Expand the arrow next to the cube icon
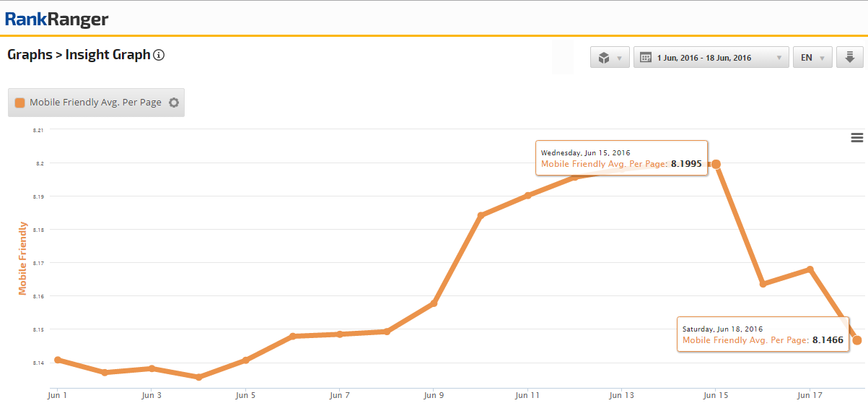Screen dimensions: 868x411 [619, 58]
